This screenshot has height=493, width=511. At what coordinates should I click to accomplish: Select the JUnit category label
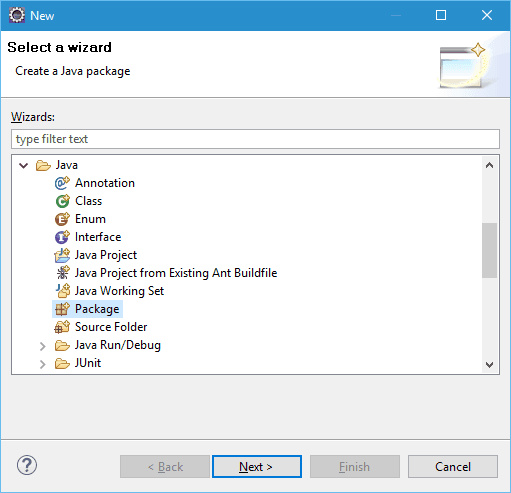(88, 363)
